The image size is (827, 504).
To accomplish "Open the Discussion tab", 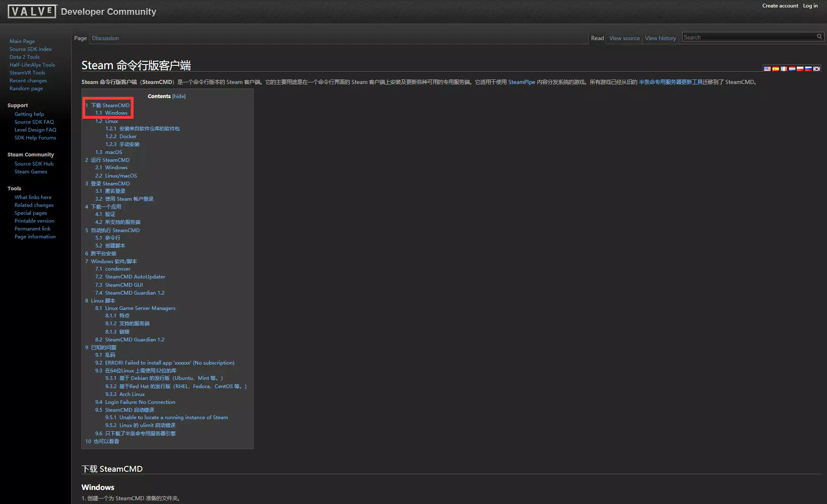I will (x=105, y=38).
